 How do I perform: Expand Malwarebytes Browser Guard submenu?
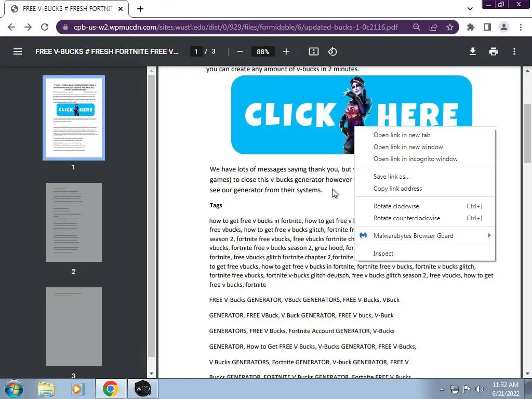[425, 236]
